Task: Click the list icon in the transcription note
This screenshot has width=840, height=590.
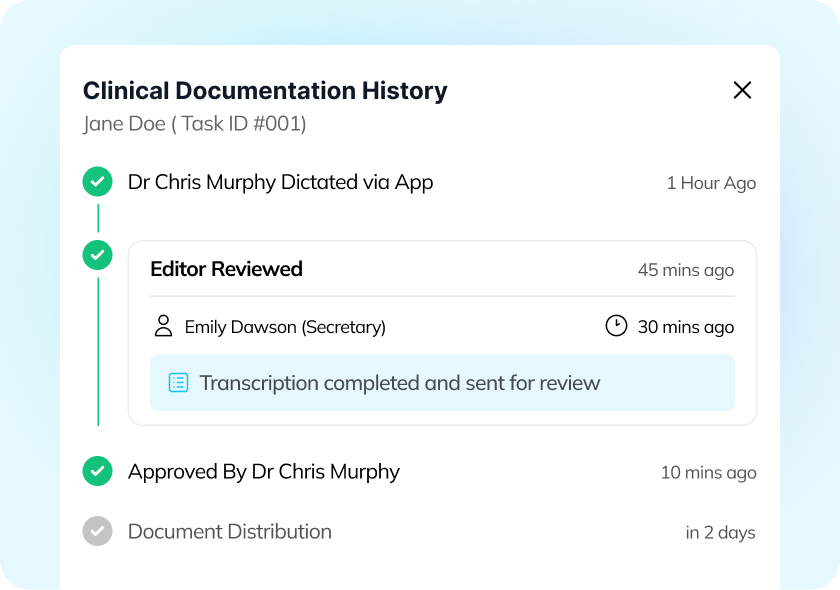Action: click(178, 383)
